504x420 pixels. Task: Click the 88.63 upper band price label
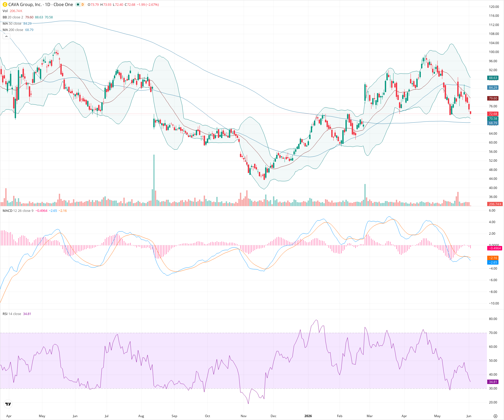click(x=493, y=78)
